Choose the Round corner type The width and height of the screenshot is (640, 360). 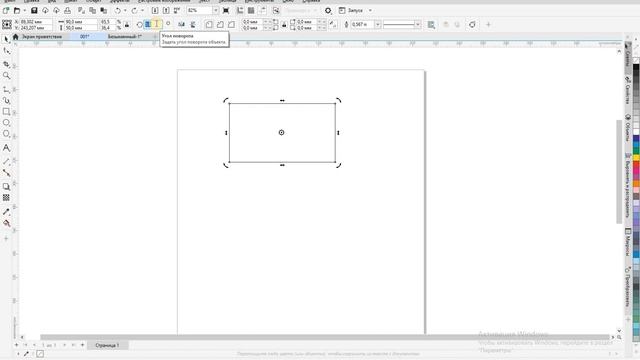(209, 24)
